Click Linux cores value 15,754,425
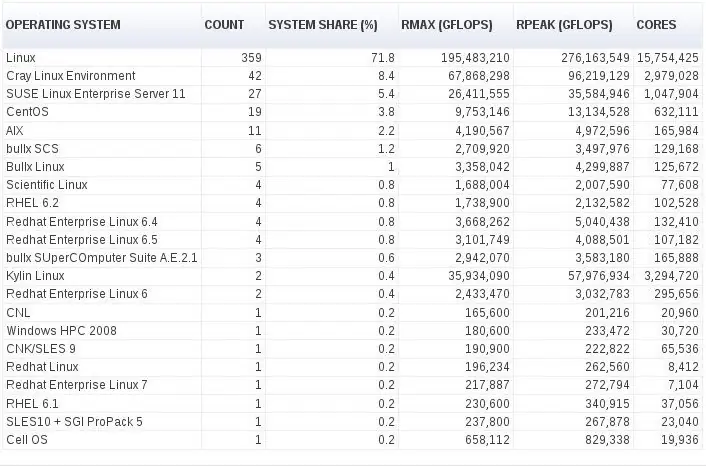Image resolution: width=706 pixels, height=466 pixels. point(668,58)
